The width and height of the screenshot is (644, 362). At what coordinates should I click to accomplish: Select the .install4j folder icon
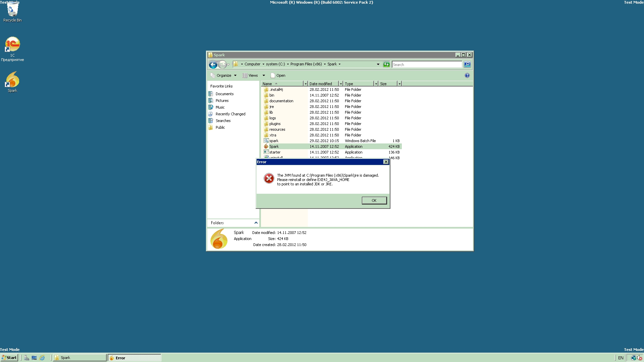(x=266, y=89)
